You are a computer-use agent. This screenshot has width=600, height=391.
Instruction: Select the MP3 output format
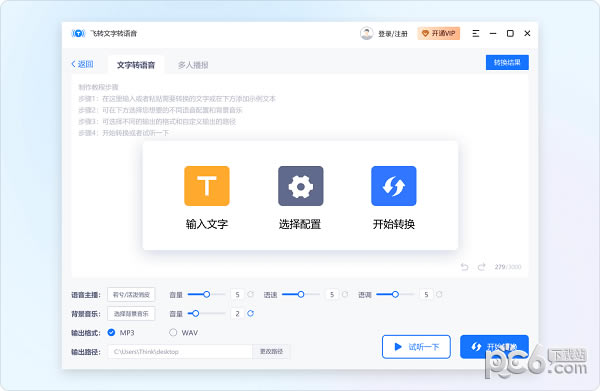111,332
